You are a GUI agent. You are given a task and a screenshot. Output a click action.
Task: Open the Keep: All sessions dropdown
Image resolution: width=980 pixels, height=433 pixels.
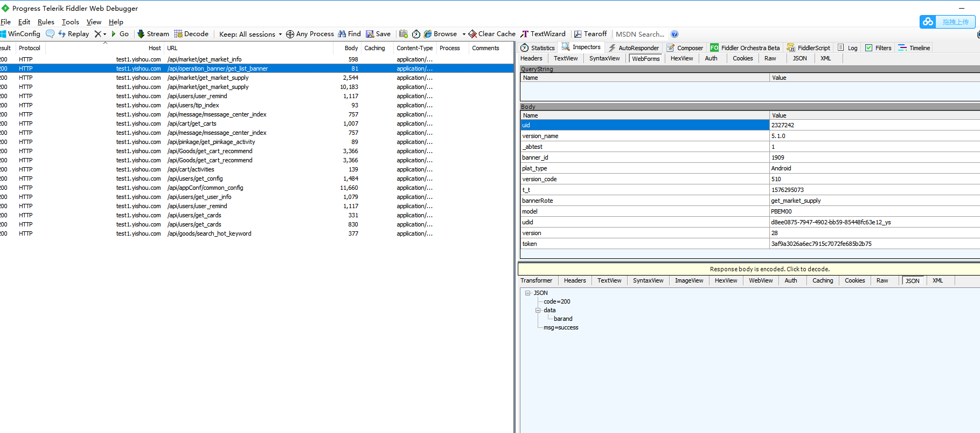click(251, 34)
